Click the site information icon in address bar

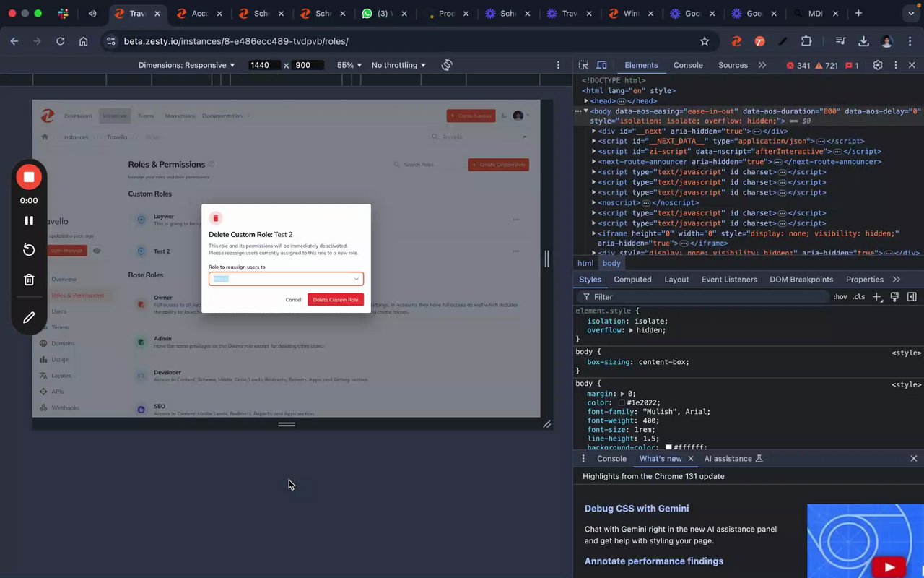click(110, 41)
